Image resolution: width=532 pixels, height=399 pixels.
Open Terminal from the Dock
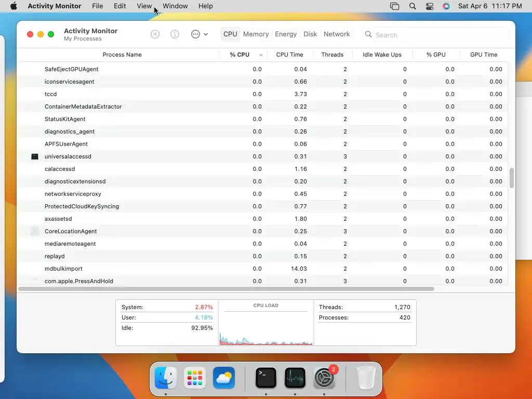coord(265,378)
